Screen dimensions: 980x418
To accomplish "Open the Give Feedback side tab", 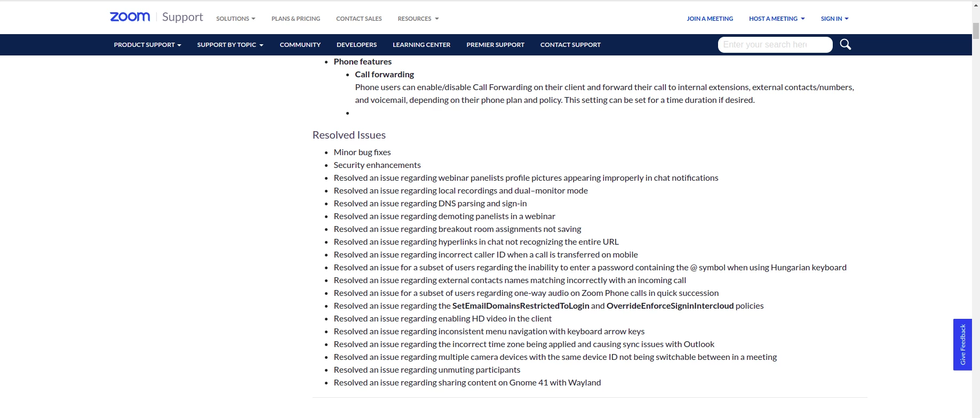I will [x=962, y=344].
